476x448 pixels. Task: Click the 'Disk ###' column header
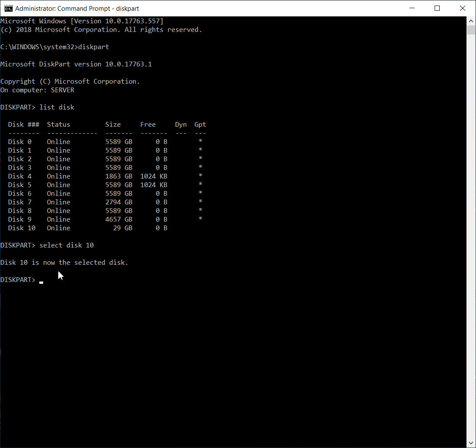pos(24,125)
